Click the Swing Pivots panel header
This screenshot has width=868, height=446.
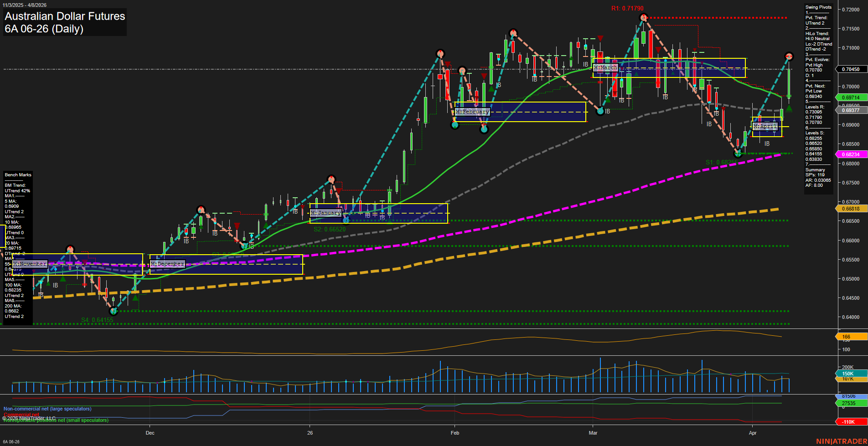coord(818,7)
